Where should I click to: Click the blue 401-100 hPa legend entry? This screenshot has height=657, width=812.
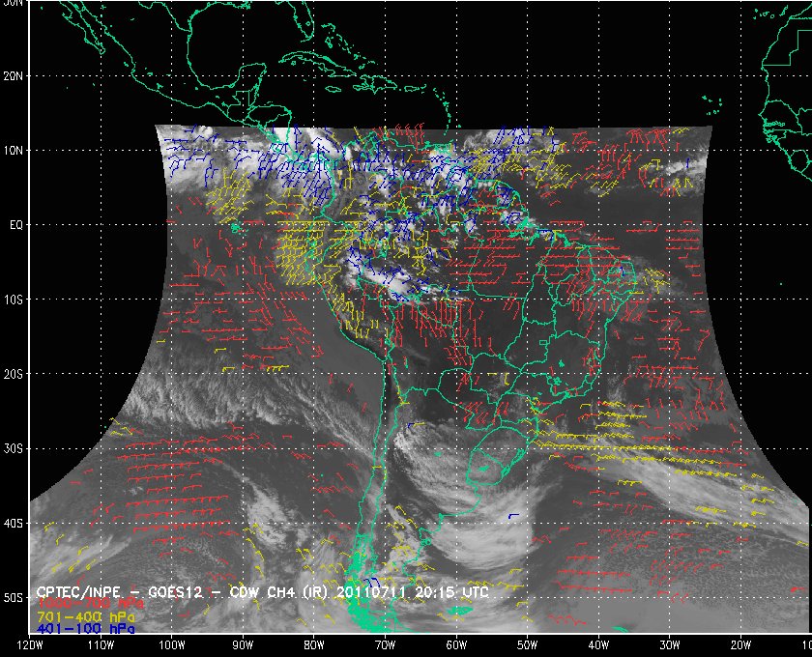(x=85, y=629)
